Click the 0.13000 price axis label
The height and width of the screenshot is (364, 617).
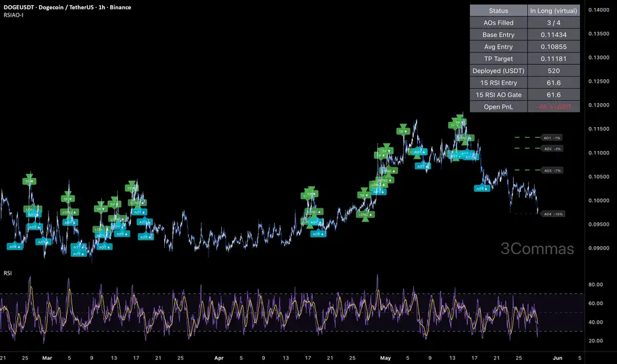pos(598,58)
